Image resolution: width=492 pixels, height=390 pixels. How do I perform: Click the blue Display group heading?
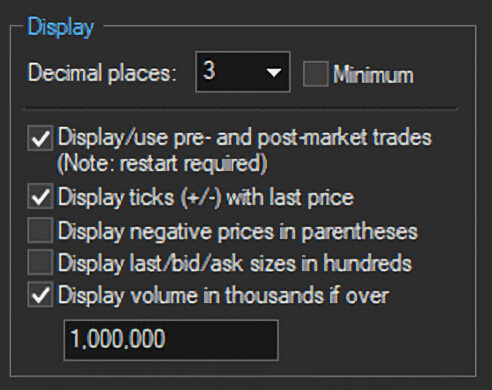tap(61, 27)
